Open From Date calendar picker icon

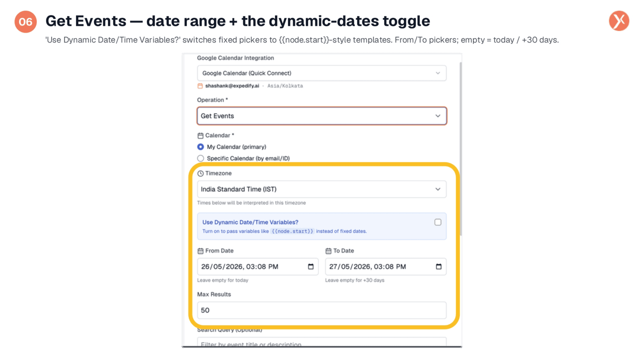[x=311, y=267]
